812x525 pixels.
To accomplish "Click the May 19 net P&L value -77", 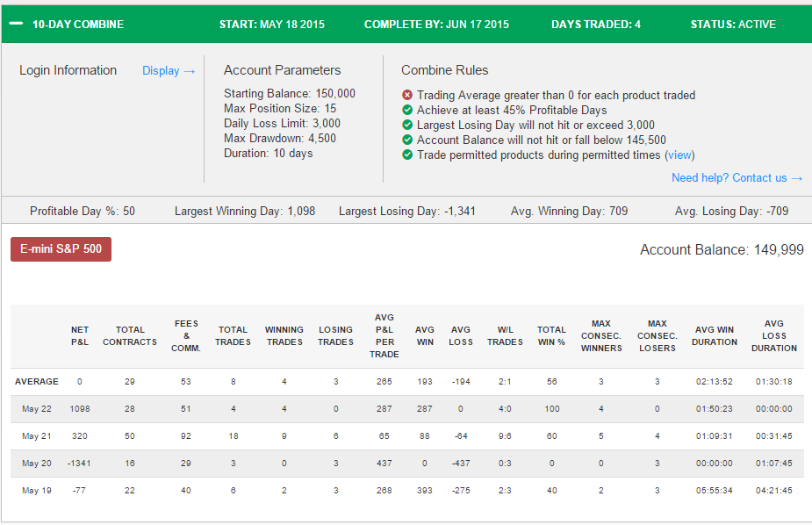I will 80,490.
